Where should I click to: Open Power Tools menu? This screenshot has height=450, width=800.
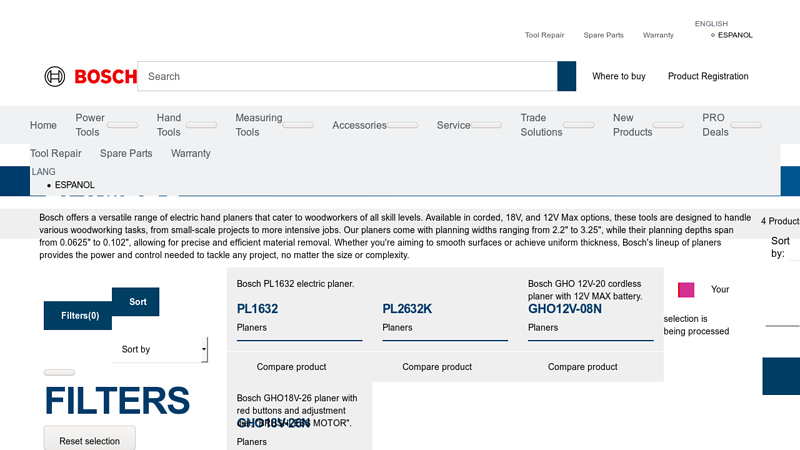[x=90, y=125]
